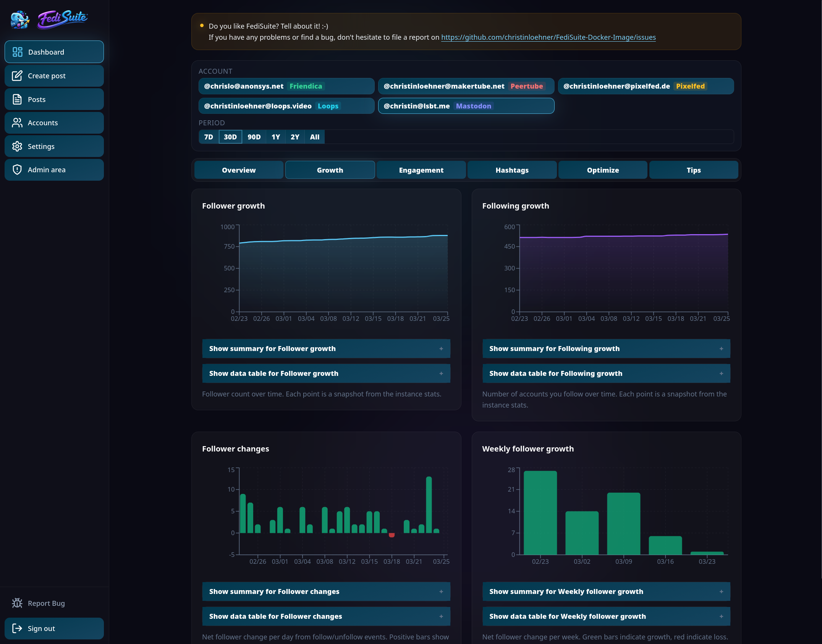Expand summary for Follower growth
The image size is (822, 644).
[x=326, y=348]
